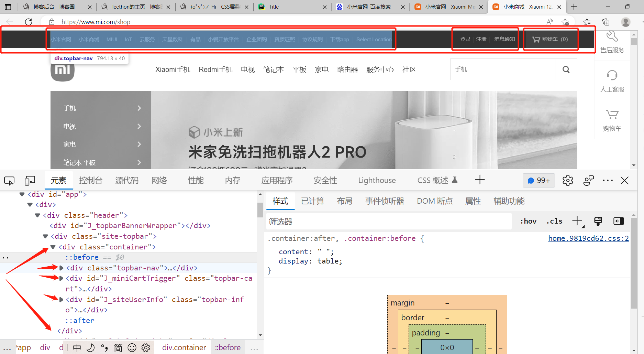Image resolution: width=644 pixels, height=354 pixels.
Task: Toggle IME punctuation mode
Action: coord(104,348)
